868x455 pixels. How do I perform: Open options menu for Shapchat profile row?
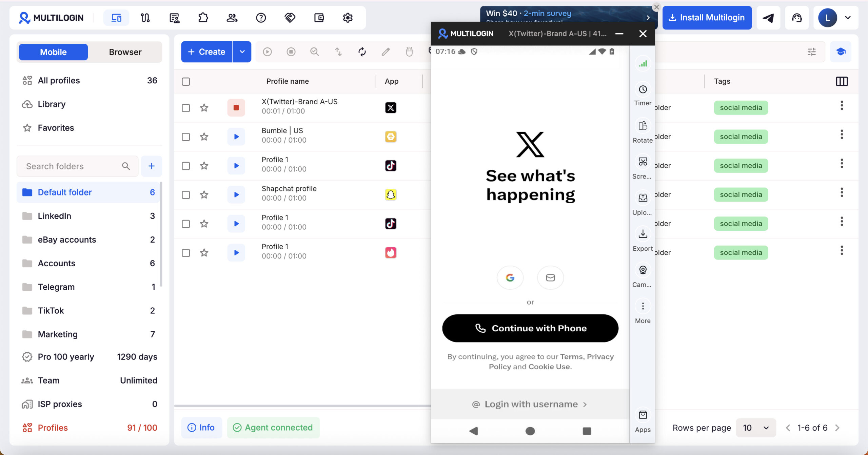[x=842, y=193]
